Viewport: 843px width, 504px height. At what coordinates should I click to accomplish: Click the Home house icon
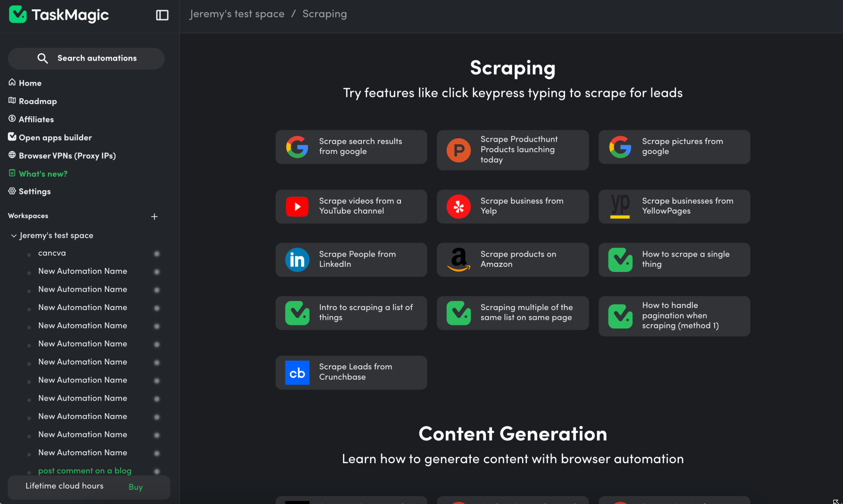coord(12,82)
